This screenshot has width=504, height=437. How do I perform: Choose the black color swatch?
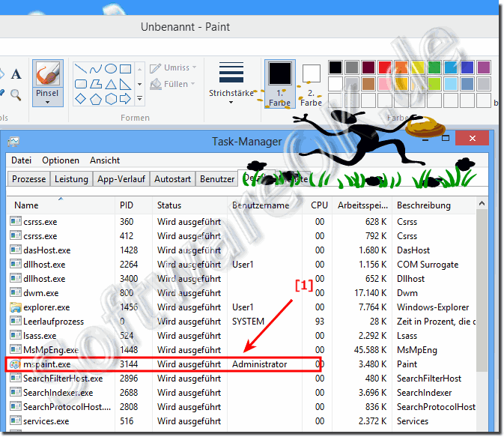pos(336,67)
